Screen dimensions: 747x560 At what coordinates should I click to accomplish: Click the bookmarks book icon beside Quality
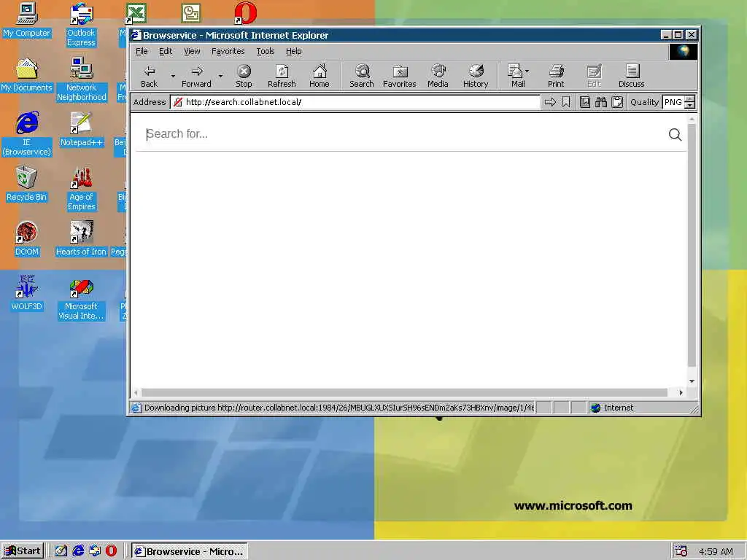point(585,102)
